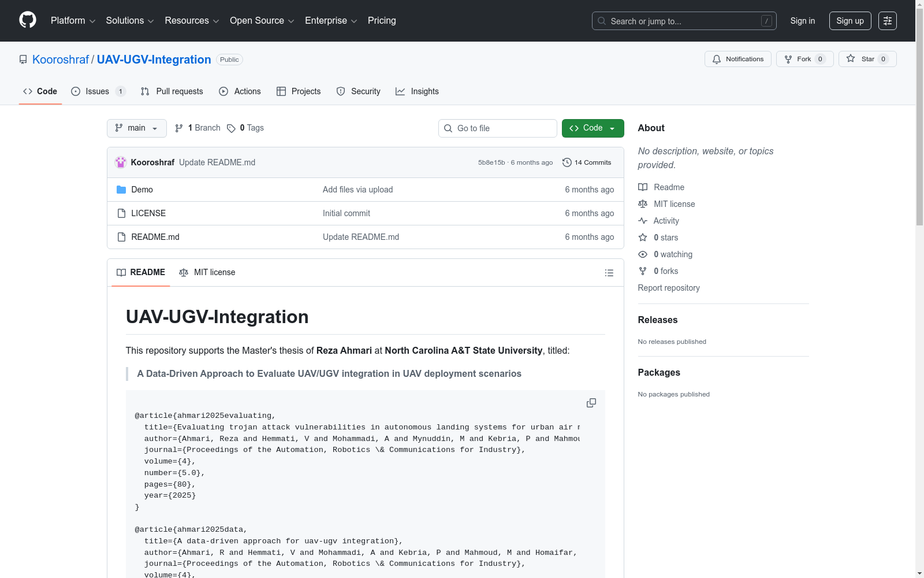Click the LICENSE file icon
This screenshot has width=924, height=578.
(121, 213)
